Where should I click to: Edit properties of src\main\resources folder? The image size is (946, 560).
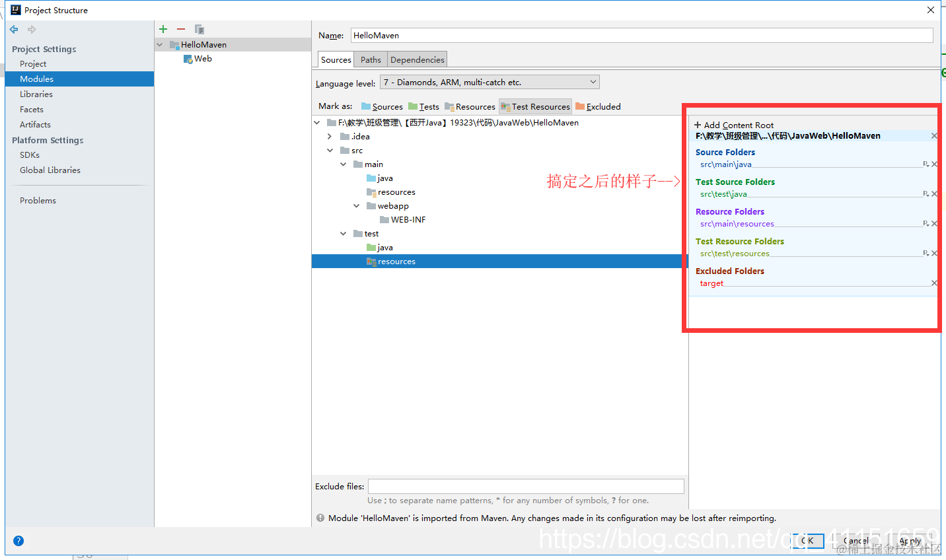(x=926, y=224)
